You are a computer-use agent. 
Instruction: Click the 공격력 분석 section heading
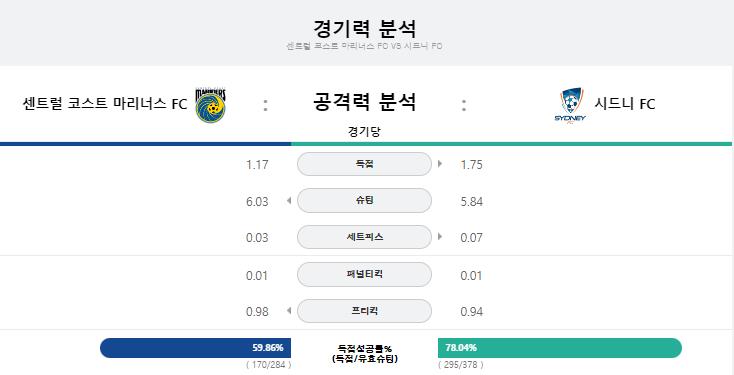coord(364,102)
